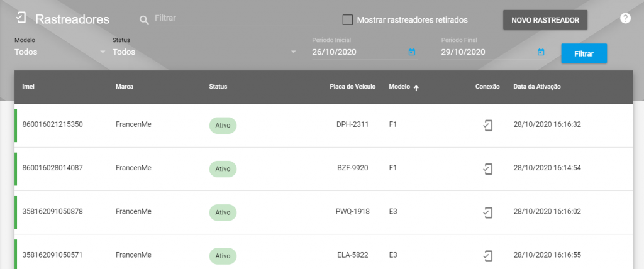Click Período Final date field 29/10/2020
The width and height of the screenshot is (644, 269).
click(x=489, y=52)
